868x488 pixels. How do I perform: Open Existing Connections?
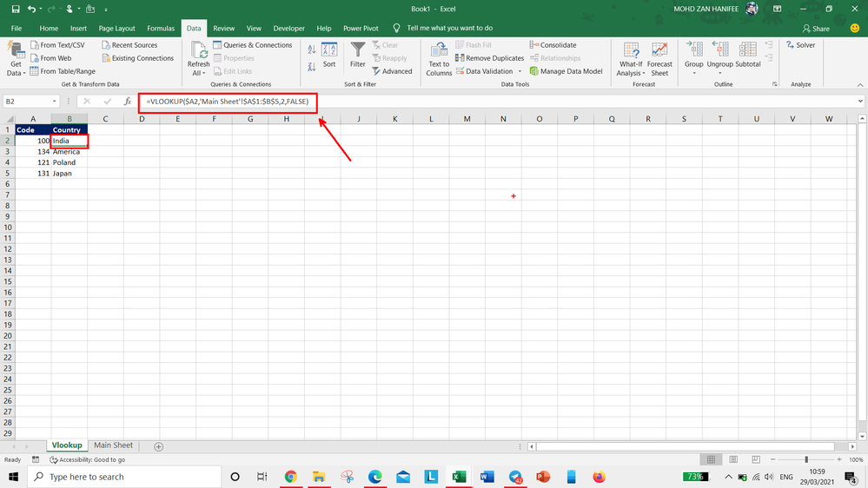138,58
